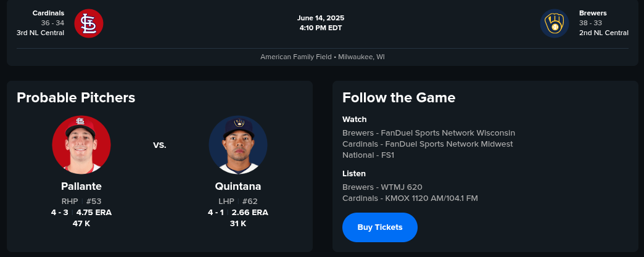Open Quintana's player headshot

click(238, 145)
